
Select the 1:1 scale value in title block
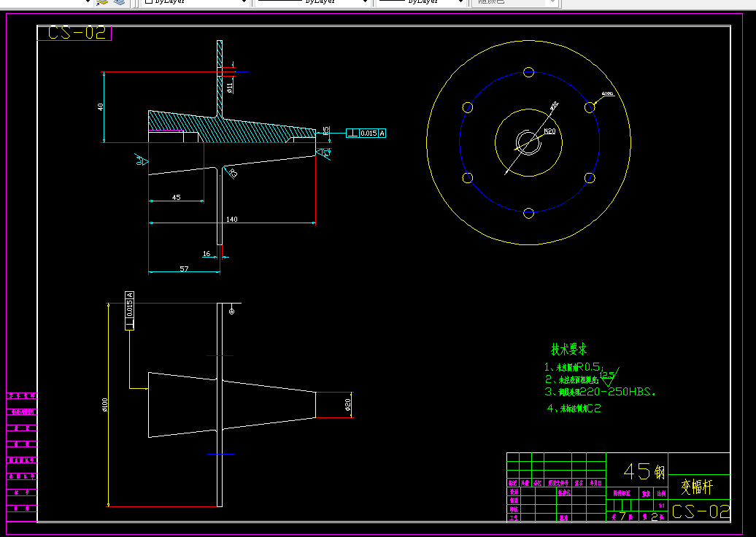pos(661,506)
